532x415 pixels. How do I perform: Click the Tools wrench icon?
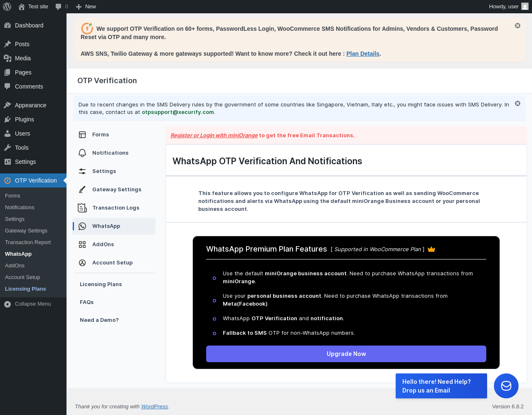pyautogui.click(x=7, y=148)
